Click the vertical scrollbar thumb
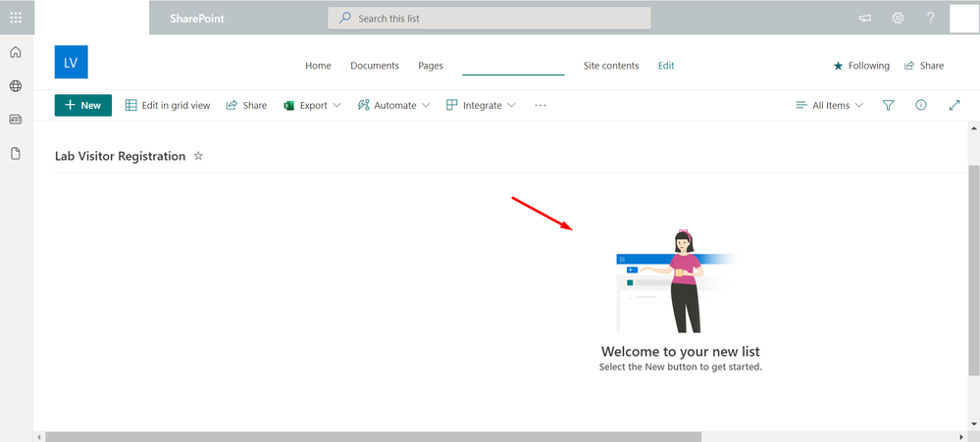This screenshot has height=442, width=980. click(974, 270)
